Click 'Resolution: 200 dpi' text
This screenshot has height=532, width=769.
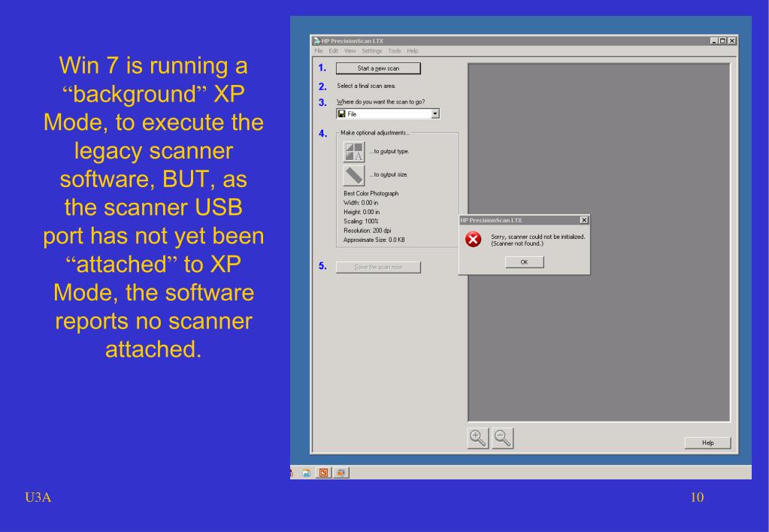coord(368,231)
